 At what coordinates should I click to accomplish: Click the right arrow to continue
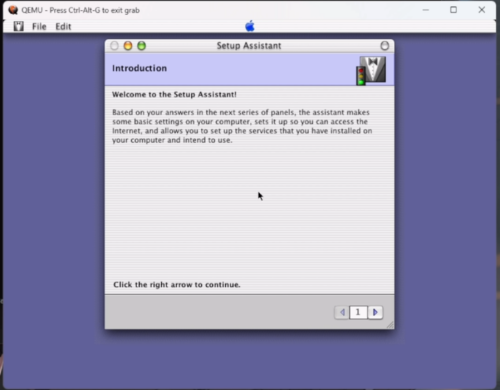click(375, 312)
